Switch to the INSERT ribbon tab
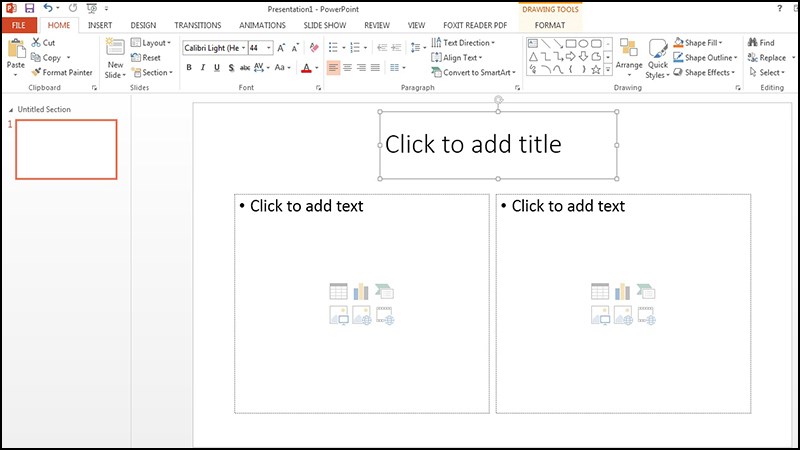This screenshot has width=800, height=450. pyautogui.click(x=100, y=24)
